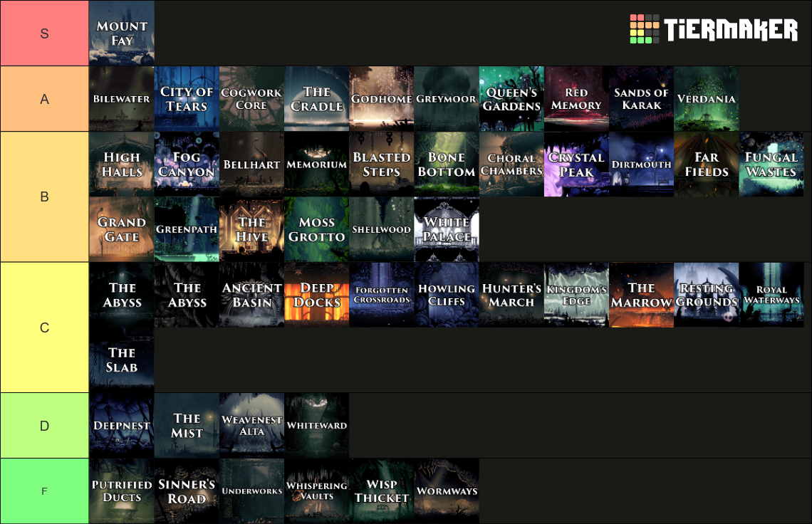Select the Weavenest Alta tile
The height and width of the screenshot is (524, 812).
pyautogui.click(x=251, y=425)
